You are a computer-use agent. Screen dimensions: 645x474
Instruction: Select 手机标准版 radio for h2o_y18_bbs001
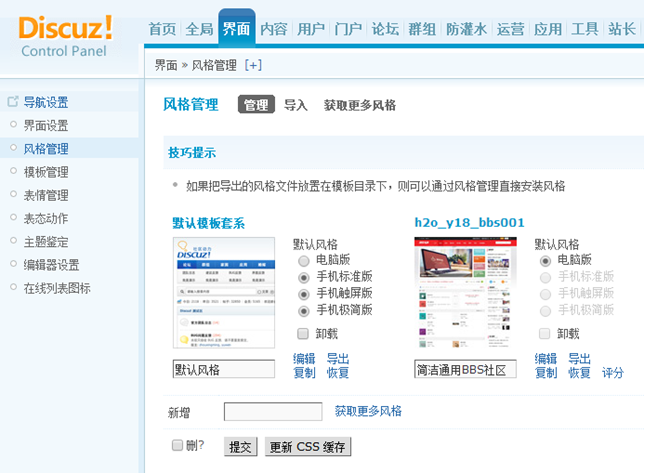click(x=545, y=278)
